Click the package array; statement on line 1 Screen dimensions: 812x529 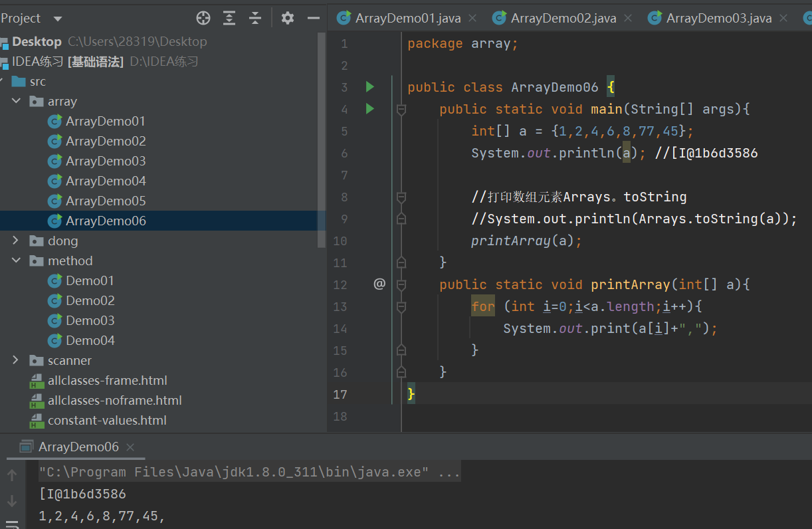coord(462,43)
